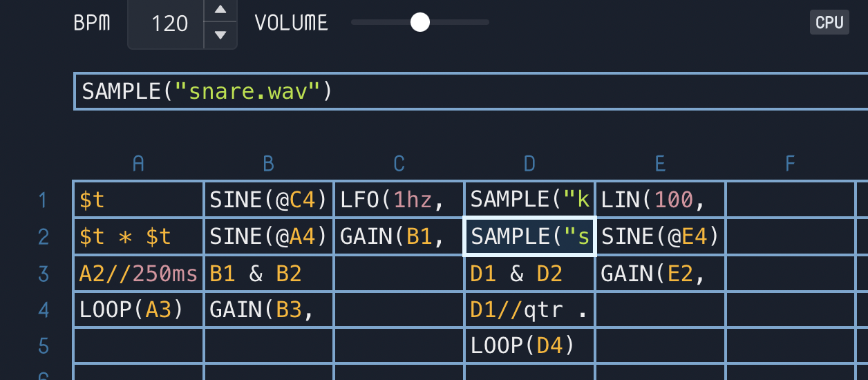The height and width of the screenshot is (380, 868).
Task: Click cell B3 containing B1 & B2
Action: (x=268, y=274)
